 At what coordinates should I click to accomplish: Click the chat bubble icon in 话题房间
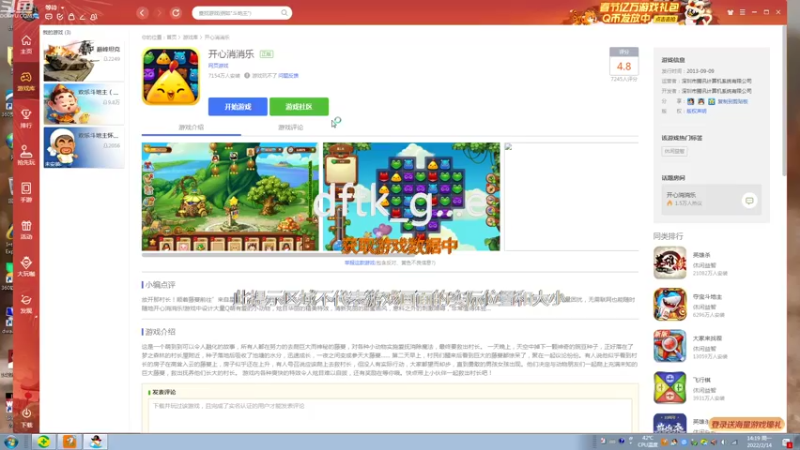pyautogui.click(x=749, y=201)
